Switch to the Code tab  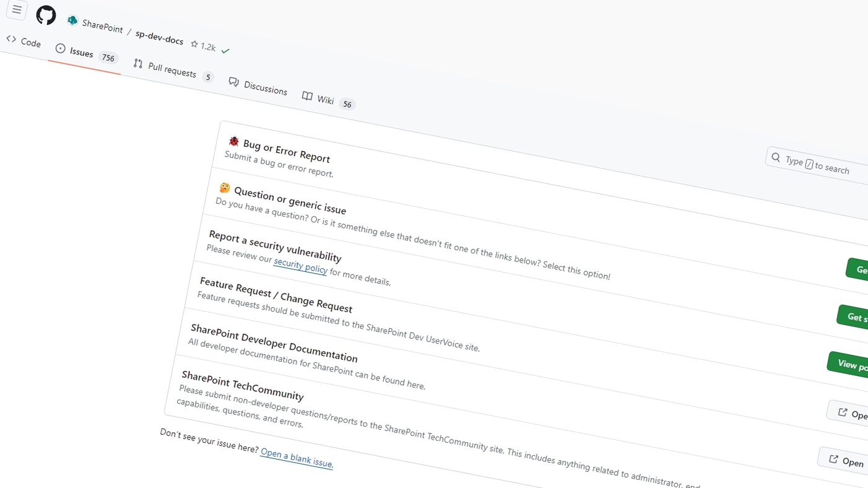point(24,41)
